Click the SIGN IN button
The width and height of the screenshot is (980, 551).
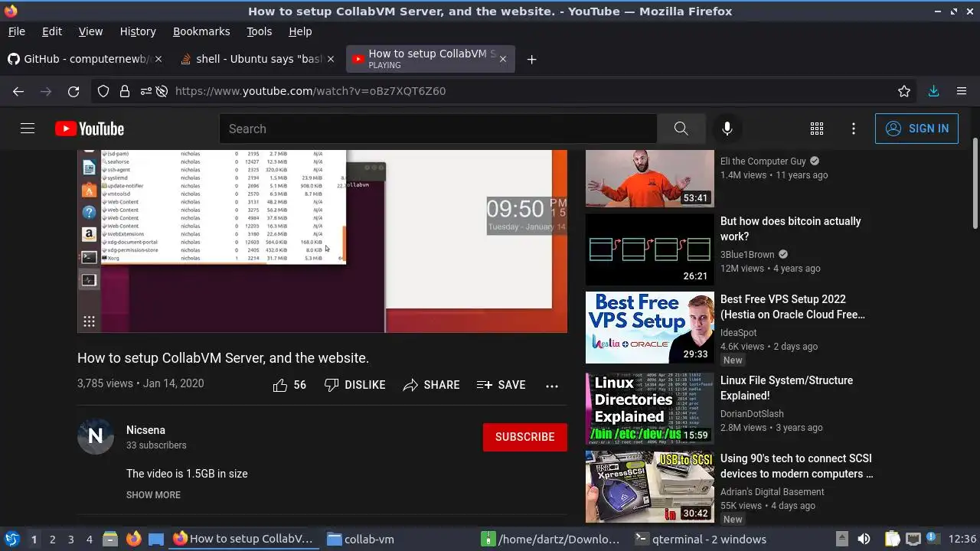pyautogui.click(x=916, y=129)
